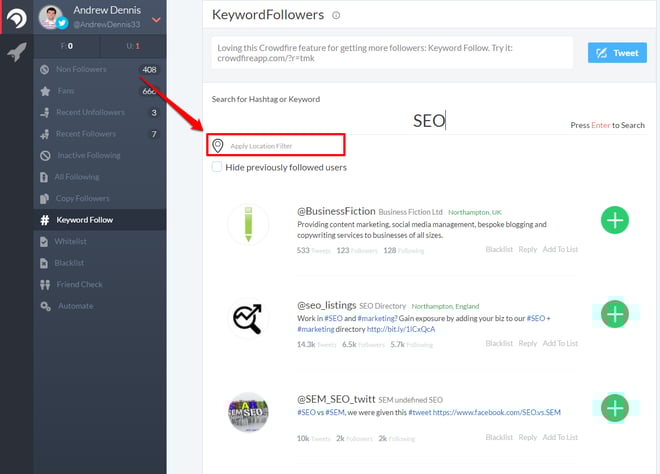This screenshot has width=660, height=474.
Task: Click the Keyword Follow hashtag icon
Action: click(45, 220)
